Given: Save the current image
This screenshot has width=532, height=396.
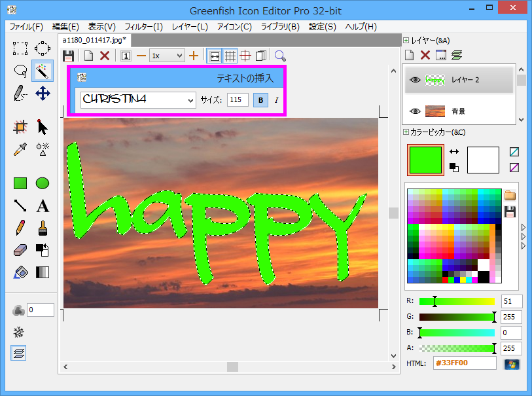Looking at the screenshot, I should 69,56.
